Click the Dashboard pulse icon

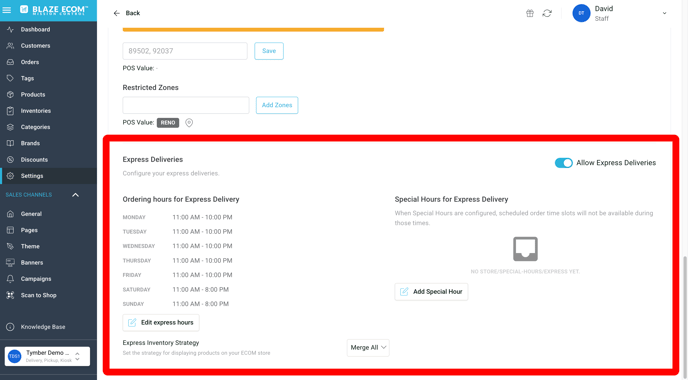click(10, 29)
